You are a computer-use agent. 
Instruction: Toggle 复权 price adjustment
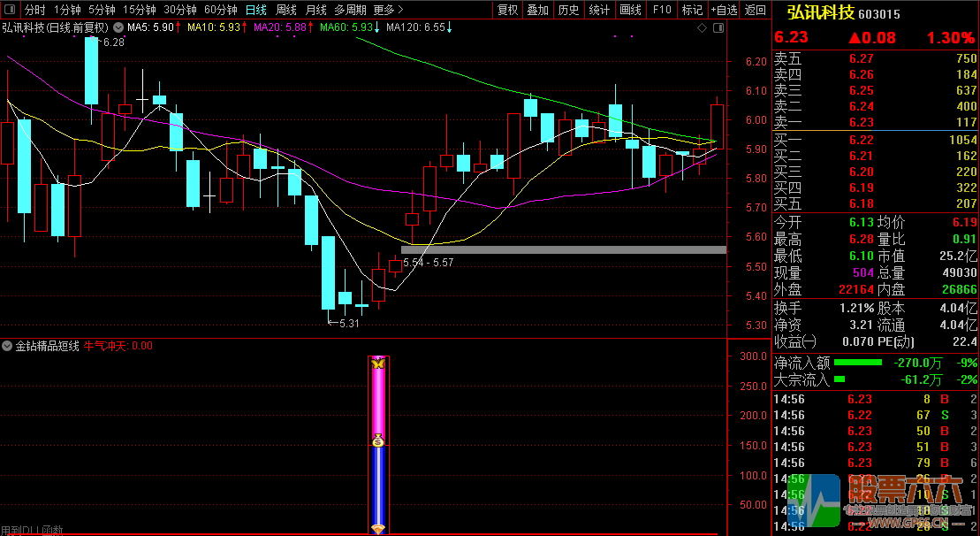click(507, 11)
